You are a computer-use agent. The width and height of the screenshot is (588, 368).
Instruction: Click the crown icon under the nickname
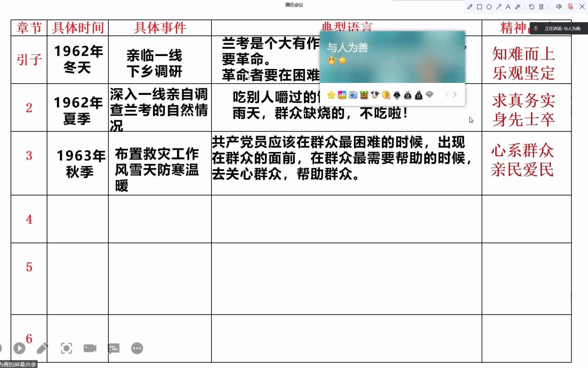click(x=331, y=61)
